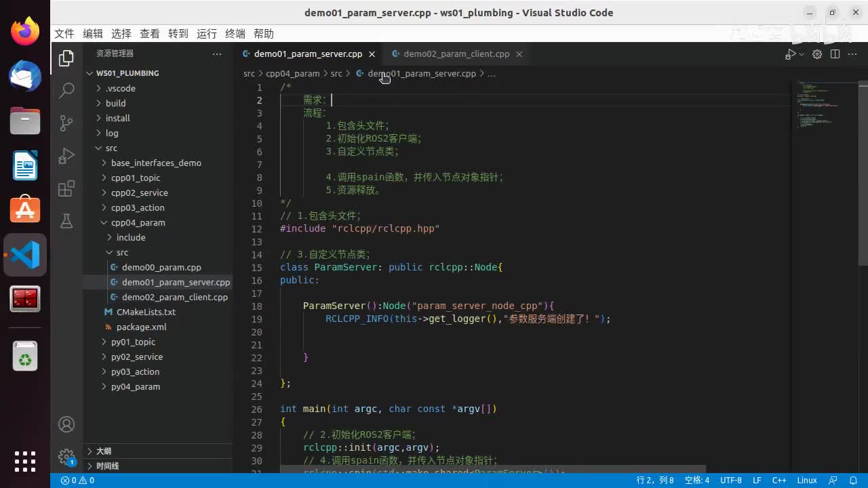Open the 帮助 menu
The image size is (868, 488).
[264, 34]
